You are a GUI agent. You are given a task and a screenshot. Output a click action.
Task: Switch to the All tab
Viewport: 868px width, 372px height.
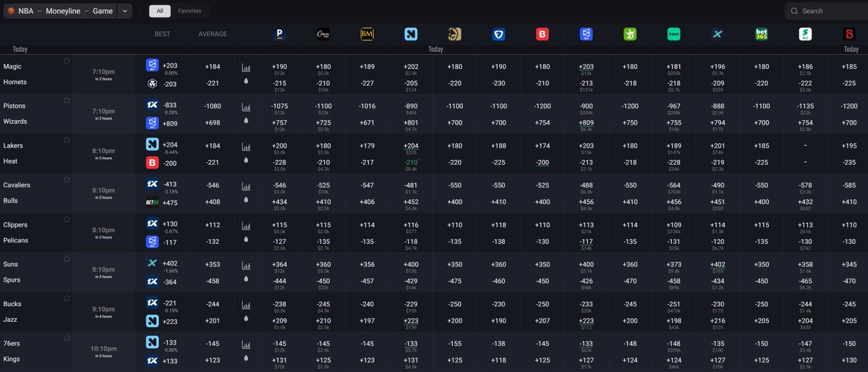(x=160, y=11)
